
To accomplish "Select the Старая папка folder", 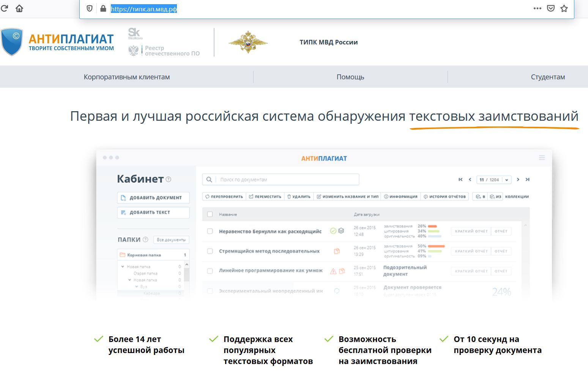I will point(145,273).
